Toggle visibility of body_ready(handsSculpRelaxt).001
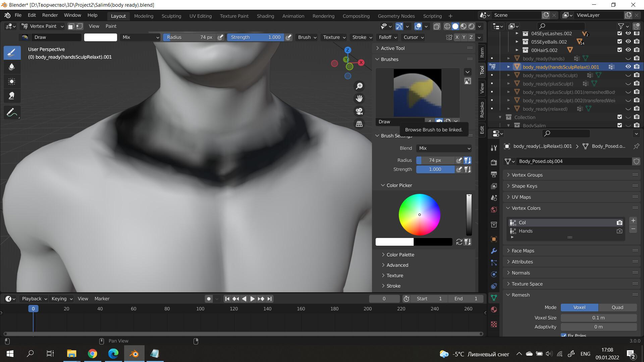644x362 pixels. (628, 67)
